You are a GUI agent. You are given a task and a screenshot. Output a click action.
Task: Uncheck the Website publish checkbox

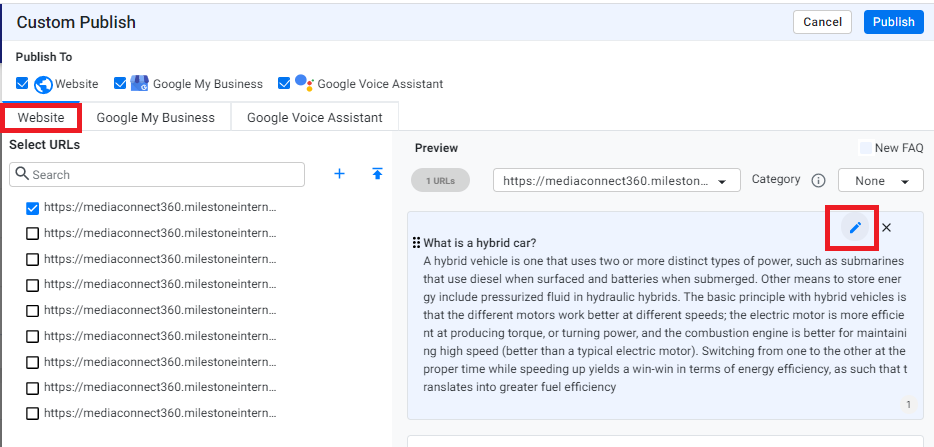[22, 84]
